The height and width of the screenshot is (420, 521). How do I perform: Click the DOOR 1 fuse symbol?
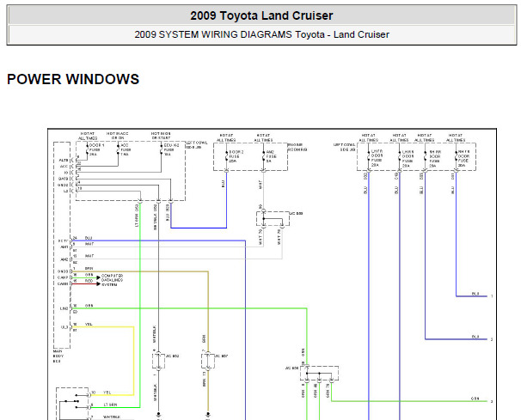pos(87,150)
